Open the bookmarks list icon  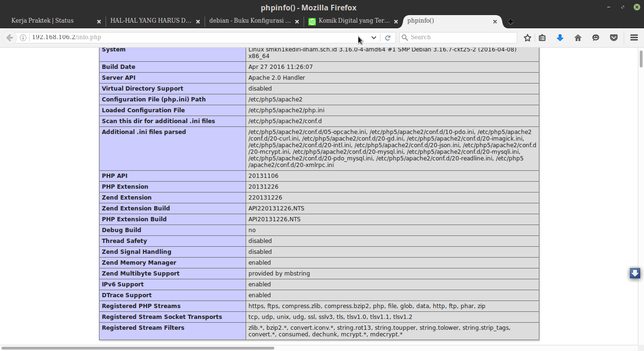coord(542,38)
